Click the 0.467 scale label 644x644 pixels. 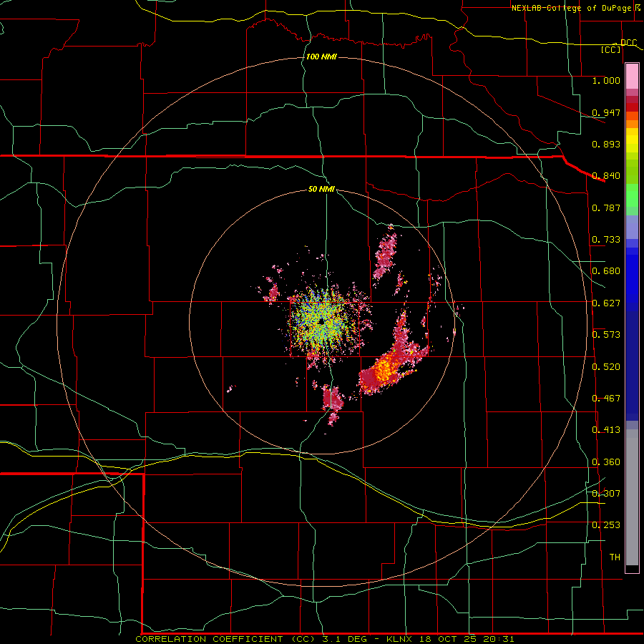(x=606, y=399)
